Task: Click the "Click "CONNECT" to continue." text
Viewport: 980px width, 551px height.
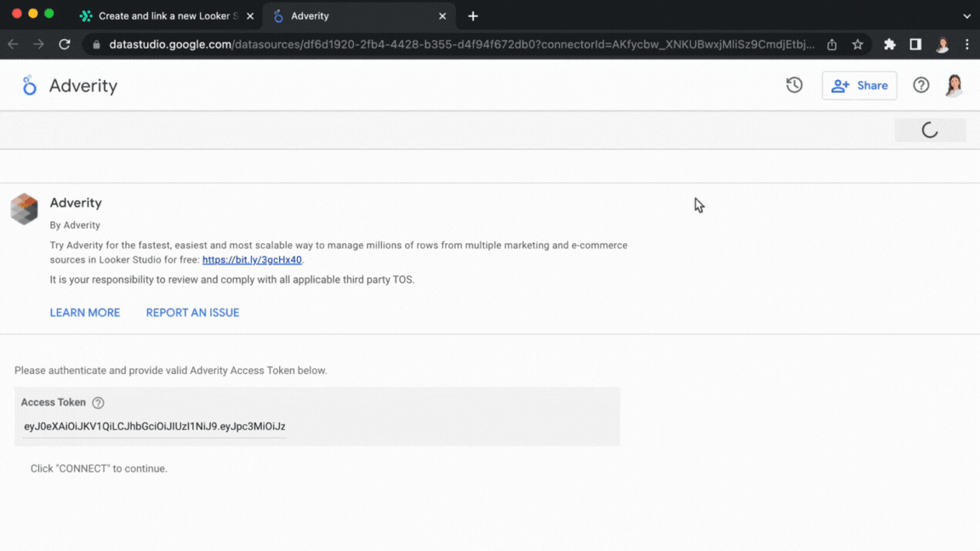Action: pos(99,469)
